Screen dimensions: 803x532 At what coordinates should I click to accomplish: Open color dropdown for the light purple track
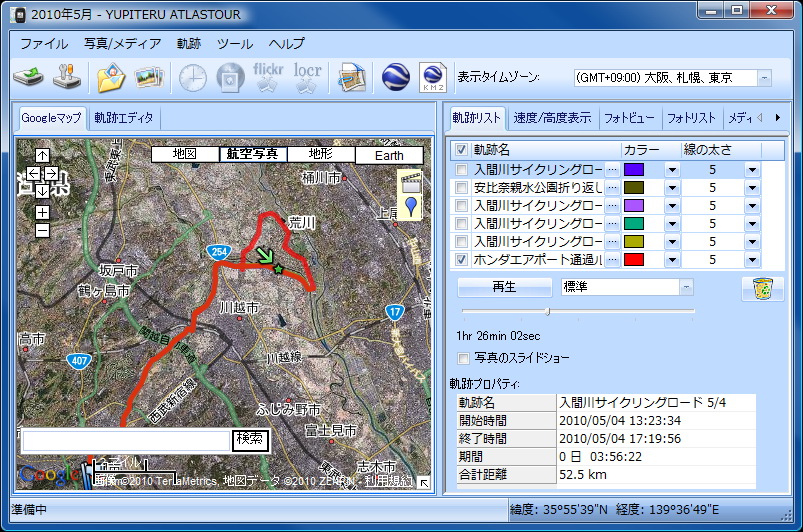tap(672, 205)
